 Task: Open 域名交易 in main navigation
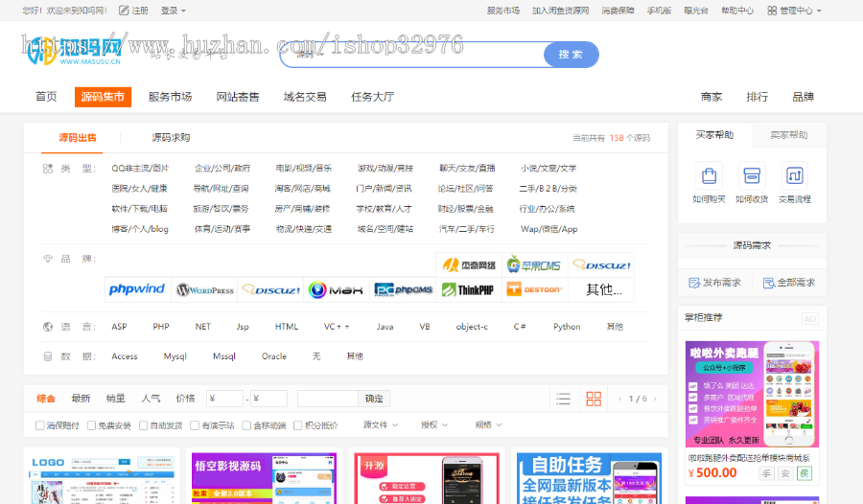[x=305, y=97]
